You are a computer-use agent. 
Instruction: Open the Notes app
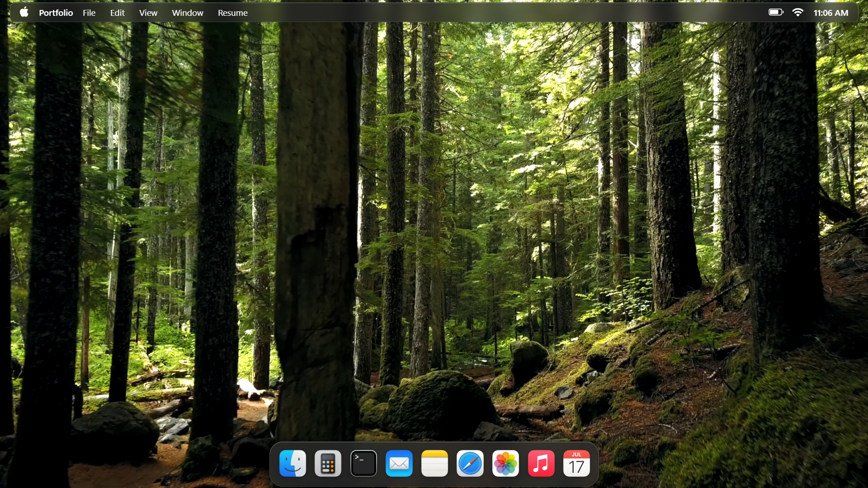pos(434,463)
